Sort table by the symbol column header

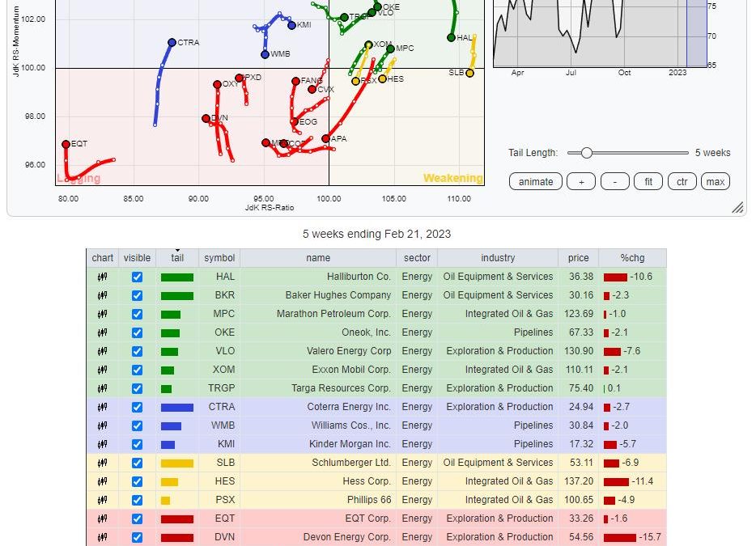pos(219,258)
